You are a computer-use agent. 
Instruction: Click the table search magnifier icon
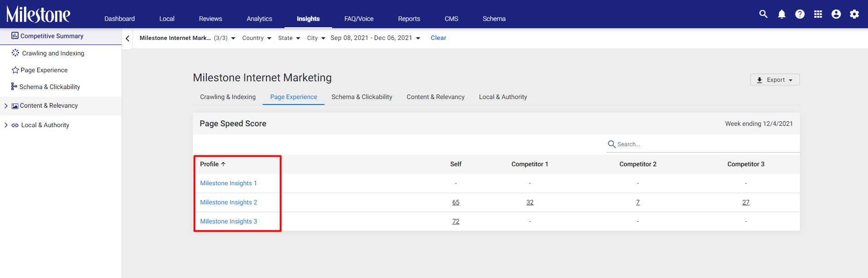click(x=612, y=144)
